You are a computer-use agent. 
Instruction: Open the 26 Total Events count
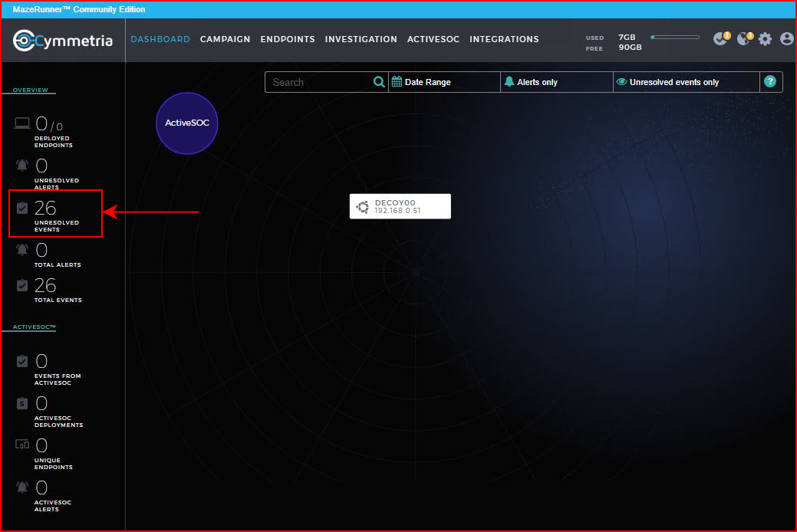pos(45,286)
